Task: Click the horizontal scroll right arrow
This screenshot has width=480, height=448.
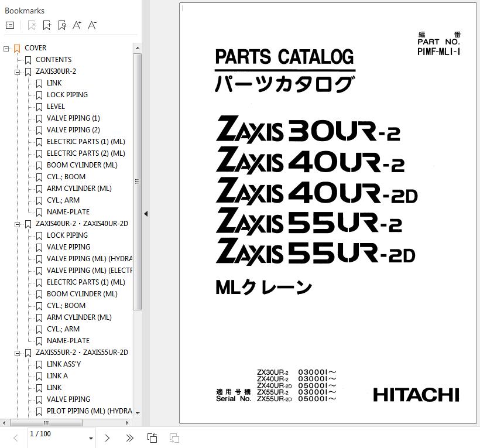Action: click(128, 423)
